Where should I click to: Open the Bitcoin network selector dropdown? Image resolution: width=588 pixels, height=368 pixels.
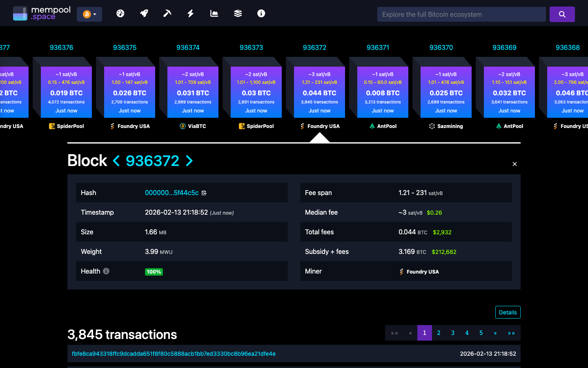click(89, 14)
